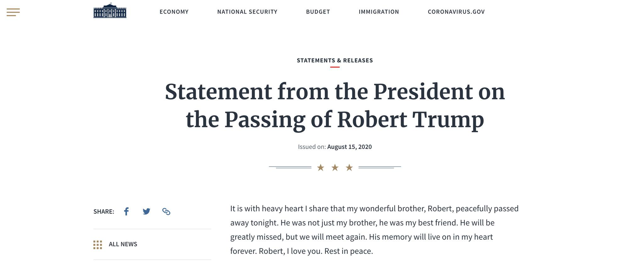
Task: Copy the page link via chain icon
Action: click(166, 211)
